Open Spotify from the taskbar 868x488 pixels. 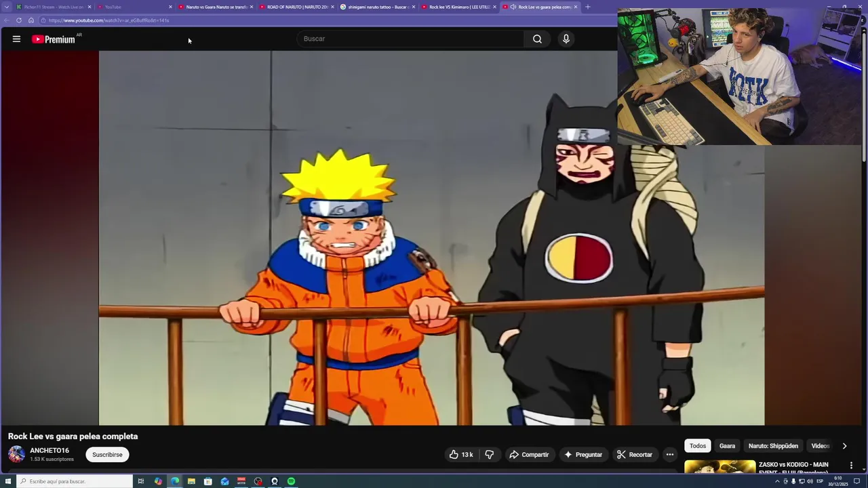[x=291, y=481]
